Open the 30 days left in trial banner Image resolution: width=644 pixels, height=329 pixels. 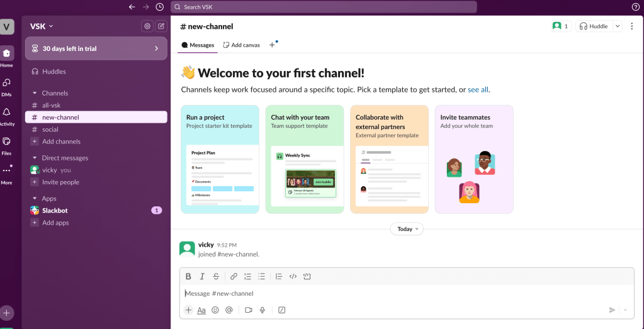[x=96, y=48]
